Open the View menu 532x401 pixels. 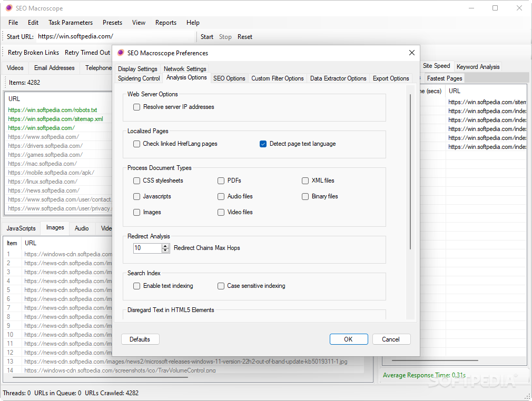[x=139, y=23]
